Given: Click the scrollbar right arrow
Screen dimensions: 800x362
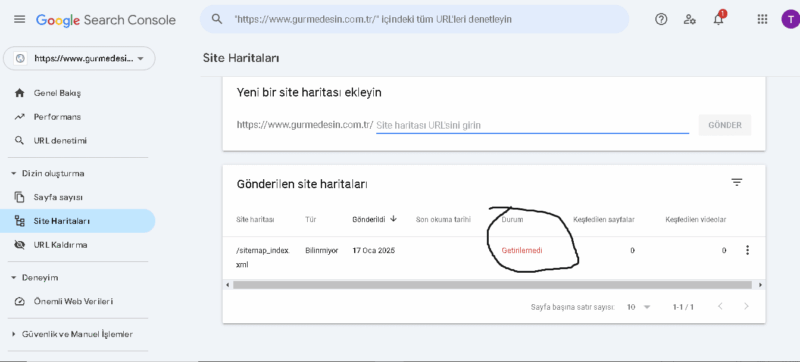Looking at the screenshot, I should (760, 285).
